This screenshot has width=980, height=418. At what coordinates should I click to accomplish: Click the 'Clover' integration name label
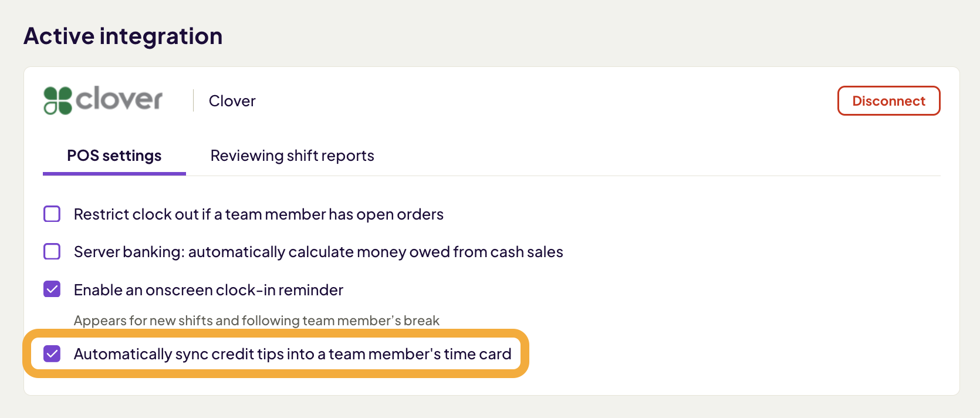[231, 100]
